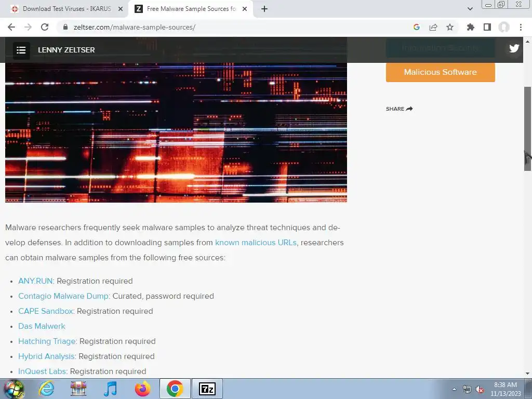Go back to the previous page
This screenshot has height=399, width=532.
point(11,27)
